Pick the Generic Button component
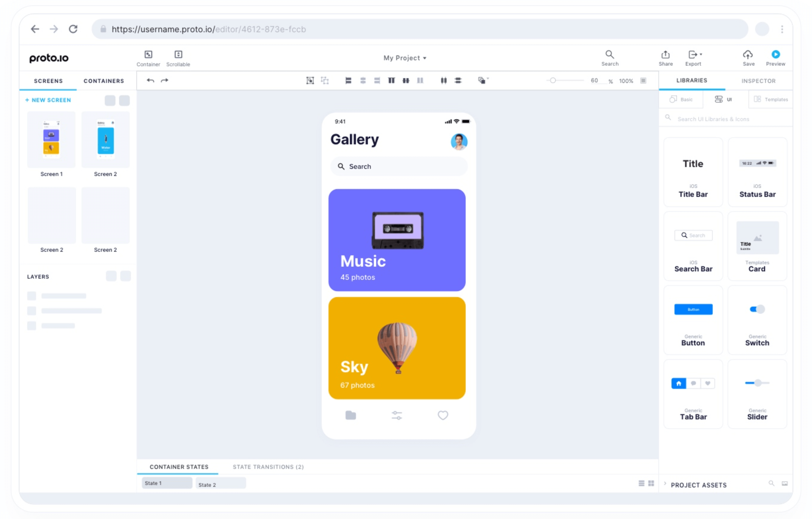This screenshot has width=812, height=519. coord(693,320)
